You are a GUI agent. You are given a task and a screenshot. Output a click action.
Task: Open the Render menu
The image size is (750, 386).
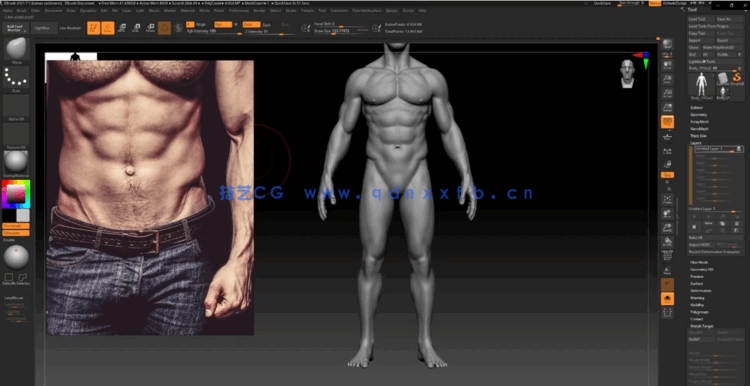260,11
